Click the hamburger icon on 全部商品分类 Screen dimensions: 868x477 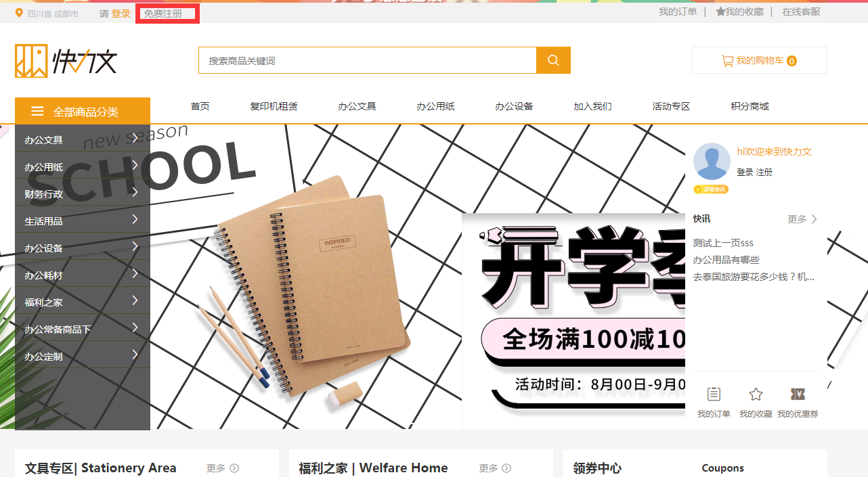tap(37, 110)
